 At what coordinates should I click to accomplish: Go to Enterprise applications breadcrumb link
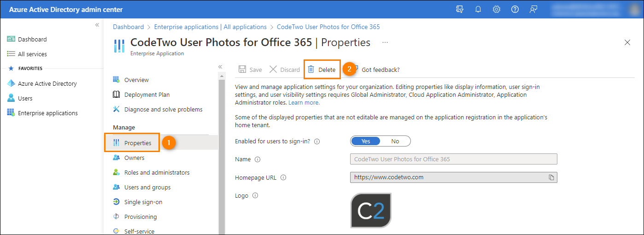(x=211, y=27)
